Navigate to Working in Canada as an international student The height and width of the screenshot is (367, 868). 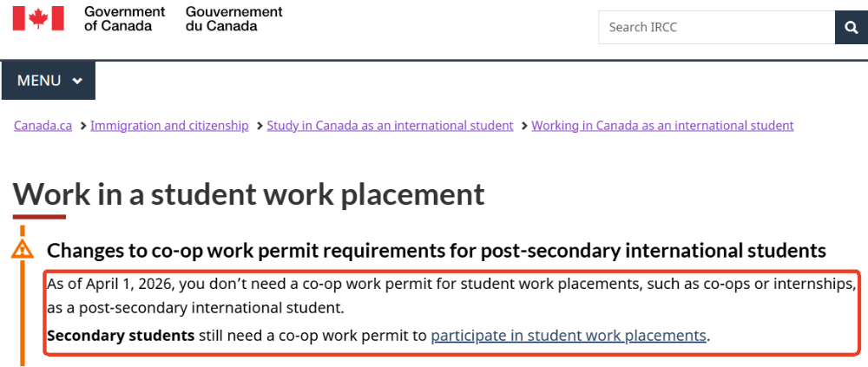662,126
